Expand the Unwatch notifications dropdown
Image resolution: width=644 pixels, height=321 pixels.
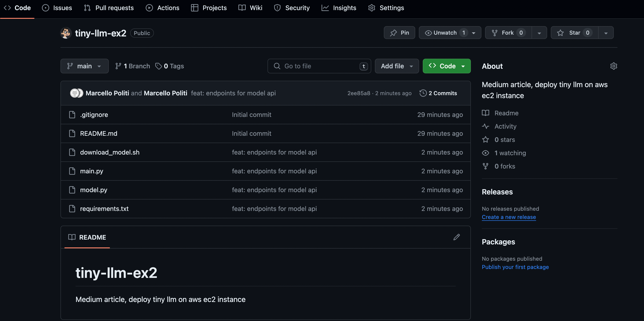pos(450,33)
